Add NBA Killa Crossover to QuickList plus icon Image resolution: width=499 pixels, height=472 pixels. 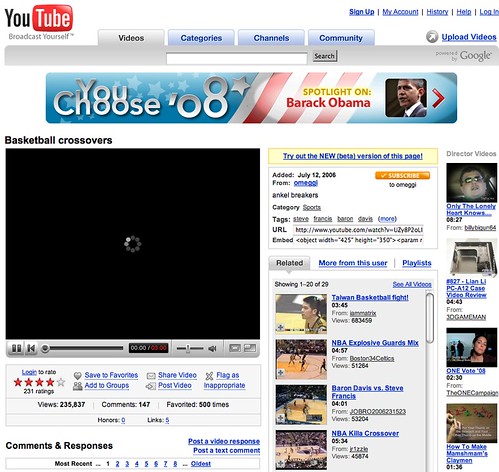click(x=281, y=463)
